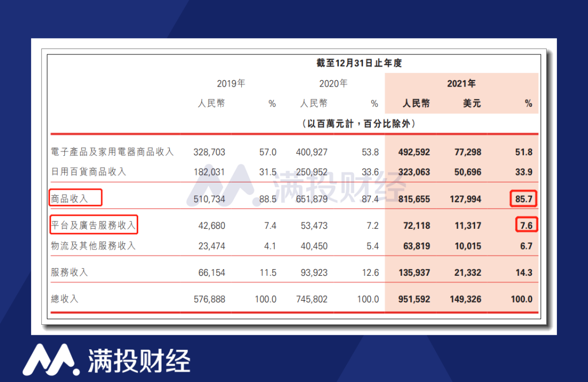Image resolution: width=588 pixels, height=382 pixels.
Task: Click the 日用百貨商品收入 row label
Action: 88,172
